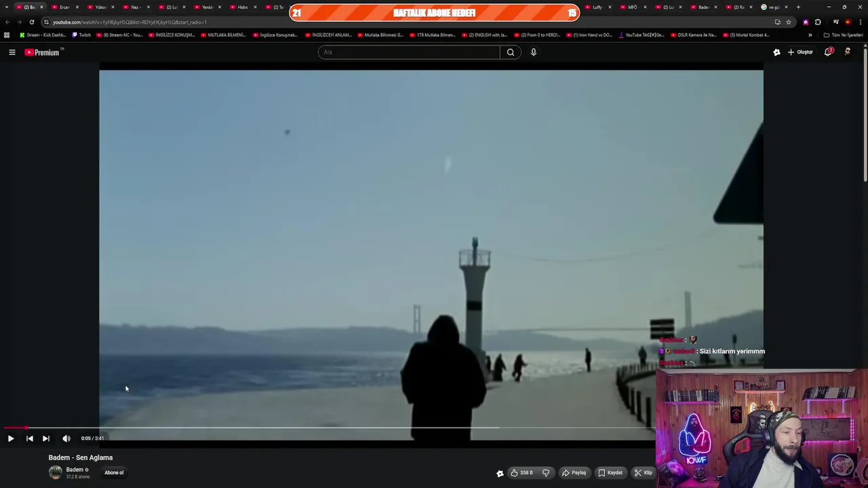Image resolution: width=868 pixels, height=488 pixels.
Task: Open browser tab search dropdown arrow
Action: (x=8, y=7)
